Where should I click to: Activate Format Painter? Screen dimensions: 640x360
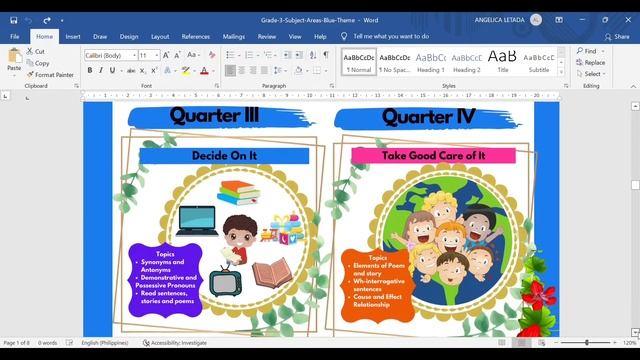click(x=50, y=75)
